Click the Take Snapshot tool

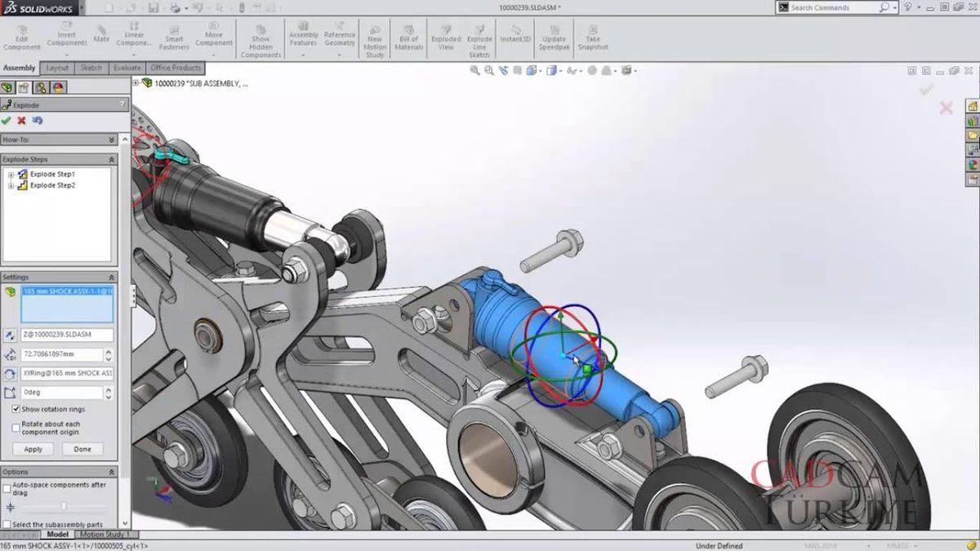pyautogui.click(x=593, y=37)
